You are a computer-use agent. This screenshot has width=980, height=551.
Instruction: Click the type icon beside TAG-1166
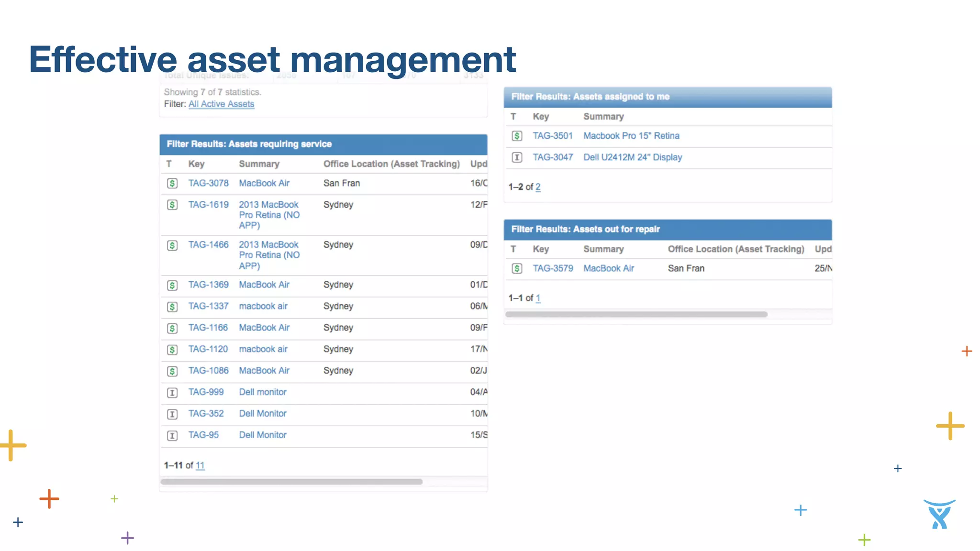coord(172,328)
